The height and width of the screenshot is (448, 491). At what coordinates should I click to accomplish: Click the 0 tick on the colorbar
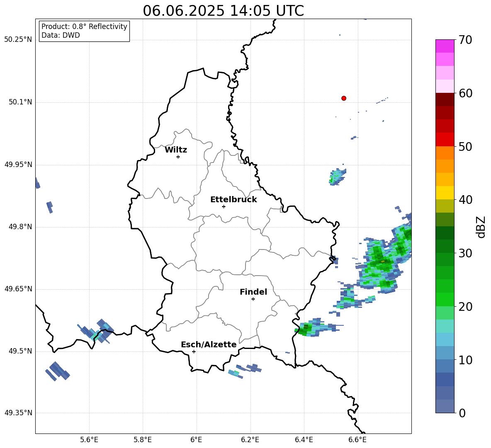pos(462,413)
